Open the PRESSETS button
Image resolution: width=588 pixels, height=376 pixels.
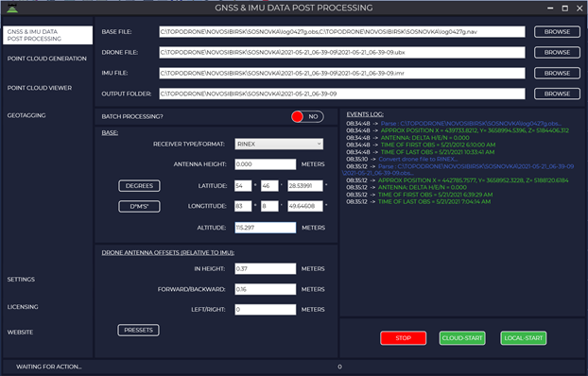(138, 331)
